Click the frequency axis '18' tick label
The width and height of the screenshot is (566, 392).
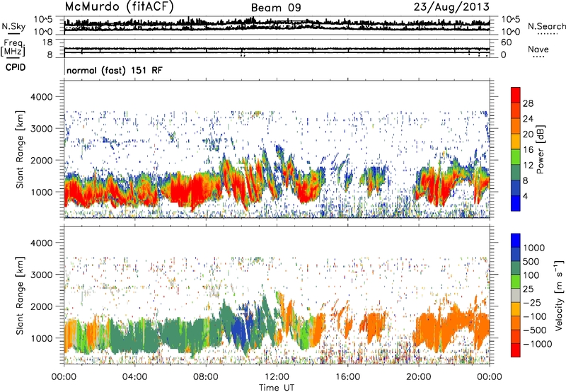point(47,42)
